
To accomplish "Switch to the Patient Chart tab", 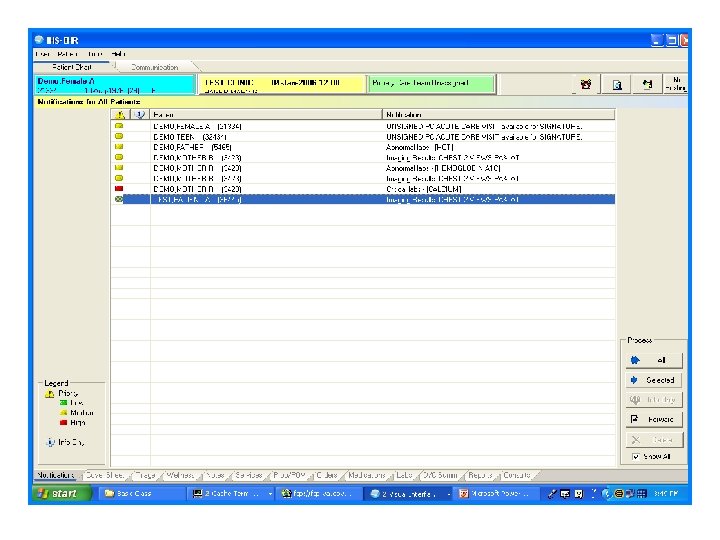I will click(72, 67).
